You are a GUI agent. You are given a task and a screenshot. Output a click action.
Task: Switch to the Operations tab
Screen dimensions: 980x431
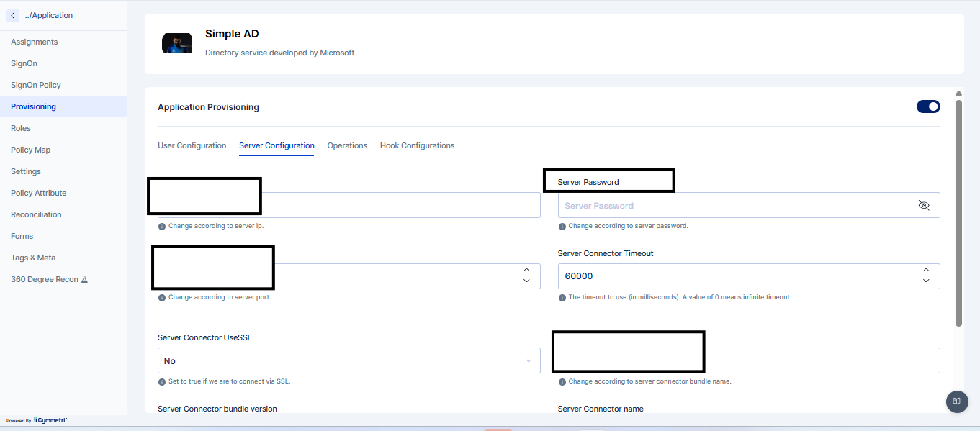[x=347, y=145]
